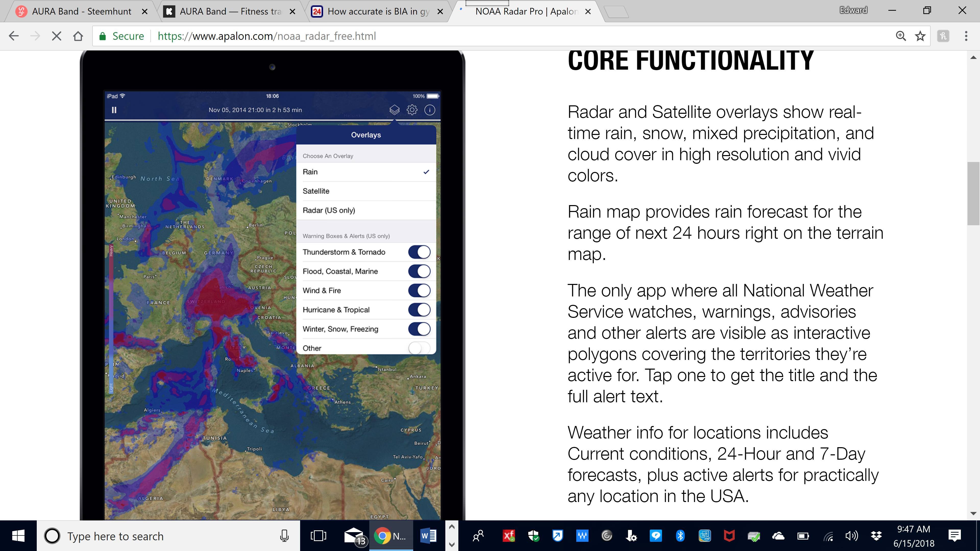Screen dimensions: 980x551
Task: Open the blue chat bubble tray icon
Action: tap(655, 536)
